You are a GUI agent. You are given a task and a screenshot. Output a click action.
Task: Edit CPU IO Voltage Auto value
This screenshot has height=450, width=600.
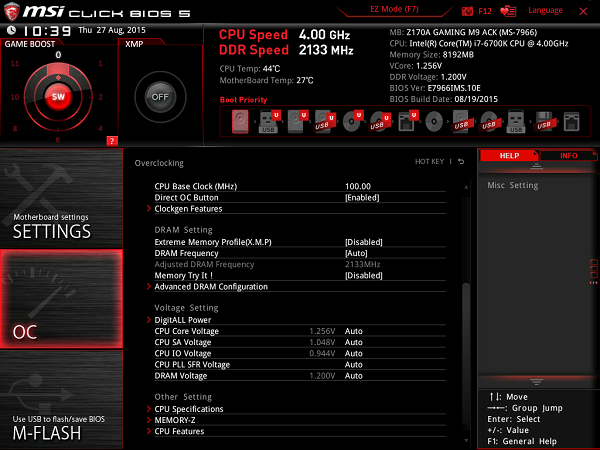354,353
